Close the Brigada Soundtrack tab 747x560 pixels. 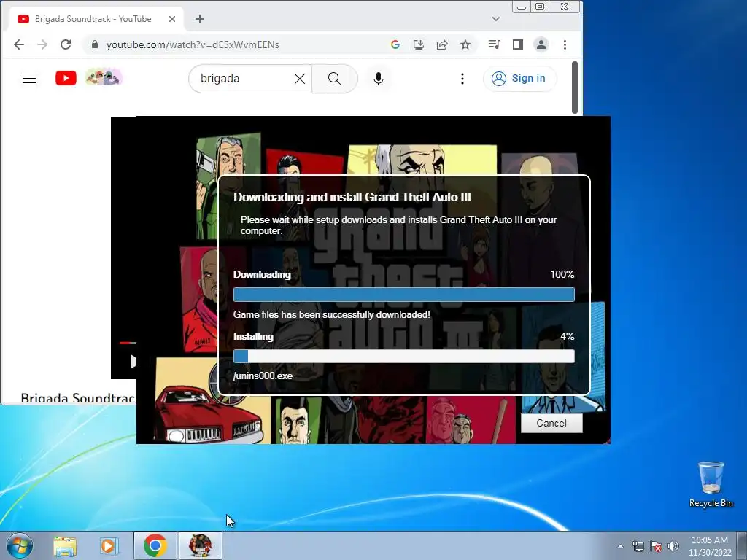(172, 19)
